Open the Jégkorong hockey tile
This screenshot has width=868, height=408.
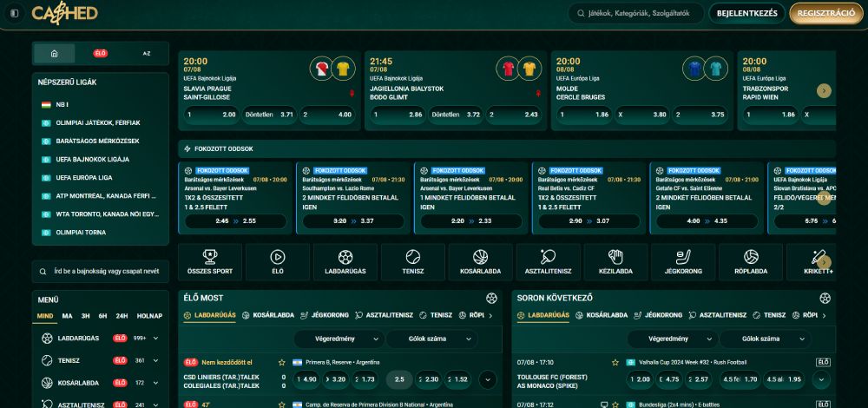click(684, 261)
